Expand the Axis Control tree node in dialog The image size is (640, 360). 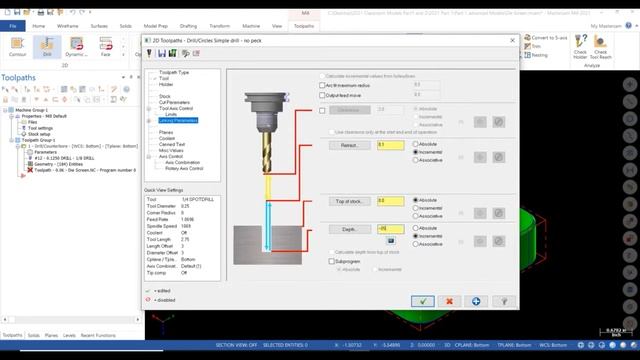tap(149, 156)
